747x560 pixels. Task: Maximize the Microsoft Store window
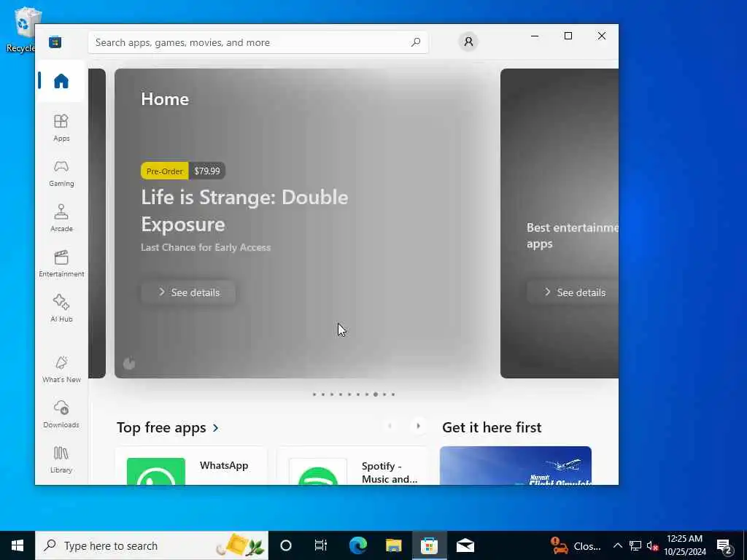(568, 36)
